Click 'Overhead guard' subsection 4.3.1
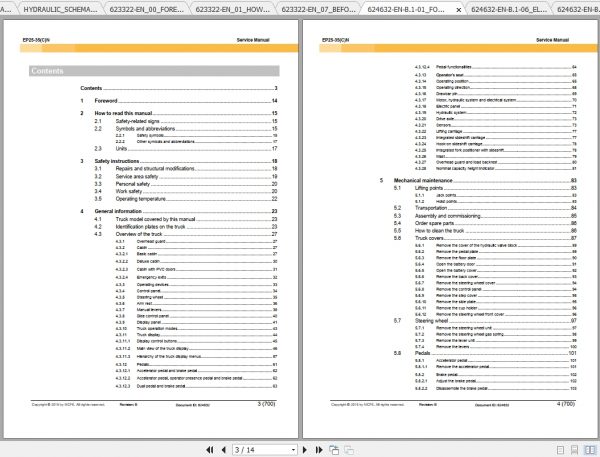This screenshot has width=600, height=457. tap(151, 242)
